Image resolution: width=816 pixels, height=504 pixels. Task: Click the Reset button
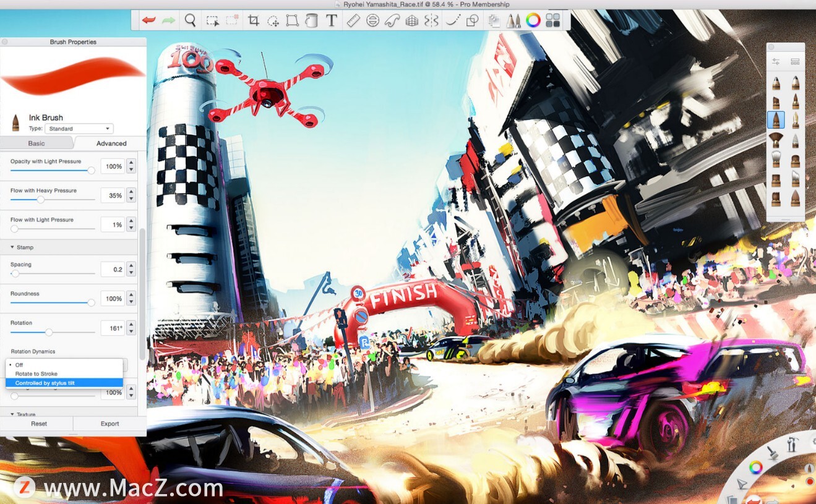[39, 424]
